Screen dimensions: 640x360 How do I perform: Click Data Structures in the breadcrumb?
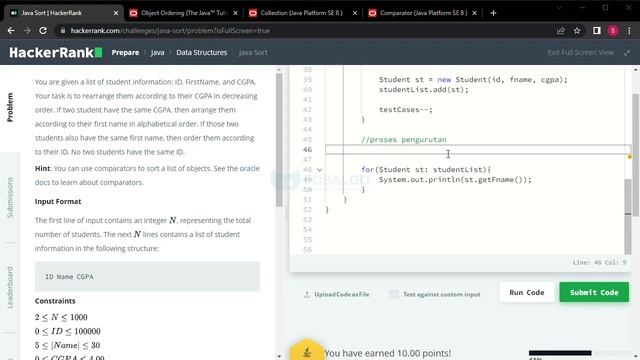202,53
